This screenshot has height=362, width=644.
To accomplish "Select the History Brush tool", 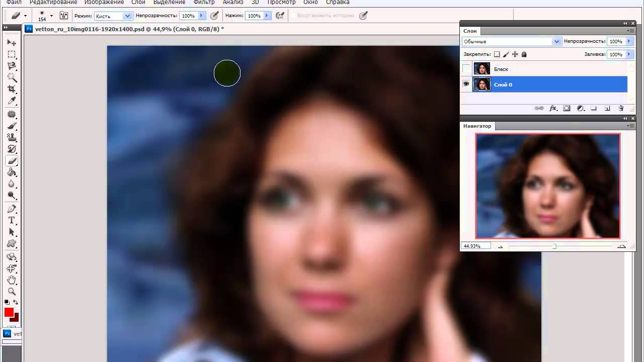I will coord(12,149).
